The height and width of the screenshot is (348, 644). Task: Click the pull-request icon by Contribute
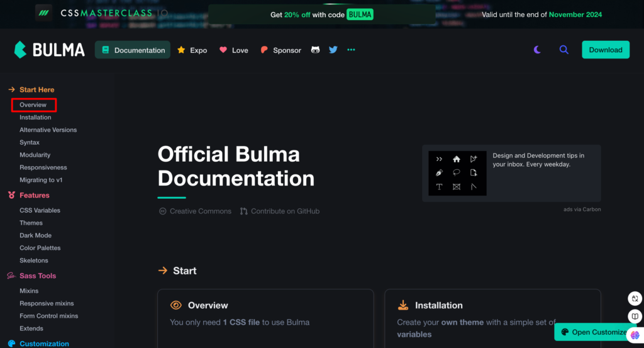click(x=243, y=211)
